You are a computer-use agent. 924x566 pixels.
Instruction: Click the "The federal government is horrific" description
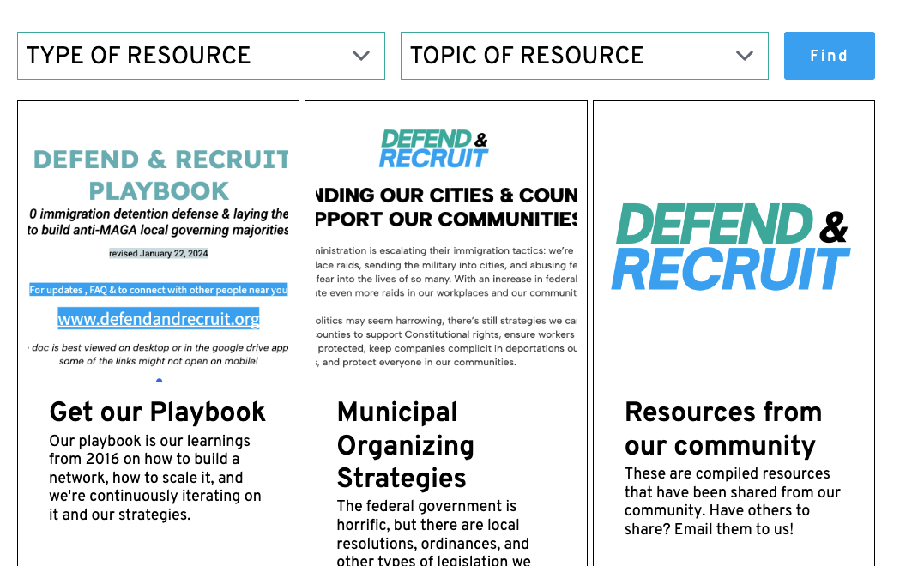[433, 533]
